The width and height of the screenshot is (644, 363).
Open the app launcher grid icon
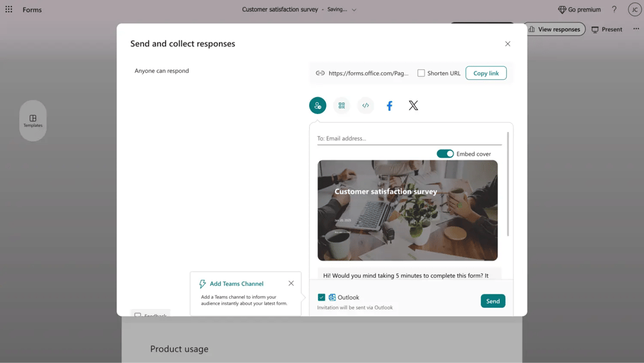(x=9, y=10)
